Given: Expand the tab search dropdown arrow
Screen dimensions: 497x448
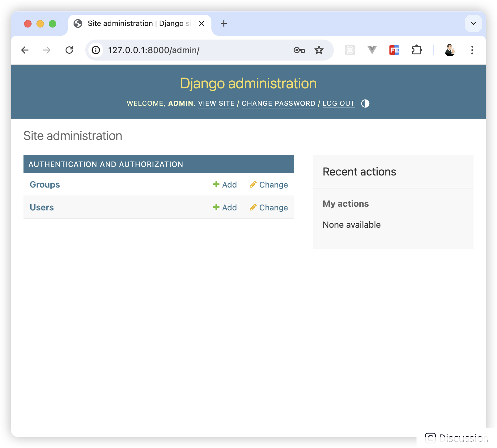Looking at the screenshot, I should [x=473, y=23].
